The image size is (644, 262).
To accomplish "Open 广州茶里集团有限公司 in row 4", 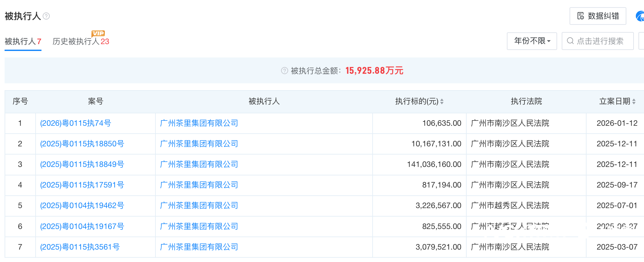I will tap(199, 185).
